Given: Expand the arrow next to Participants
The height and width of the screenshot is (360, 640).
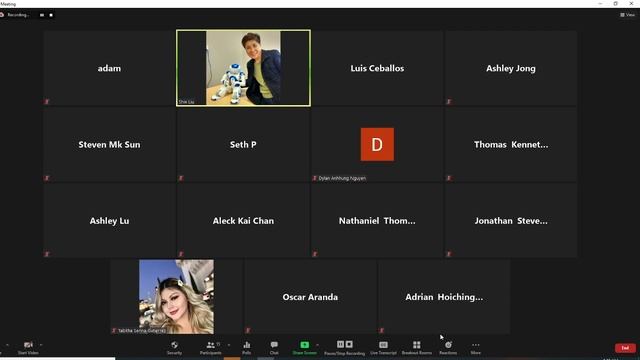Looking at the screenshot, I should (x=229, y=345).
